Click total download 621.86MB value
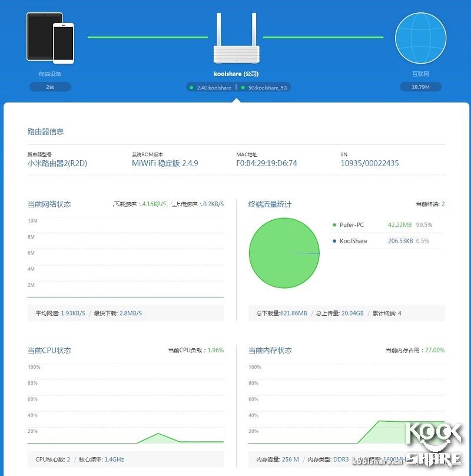 tap(293, 313)
